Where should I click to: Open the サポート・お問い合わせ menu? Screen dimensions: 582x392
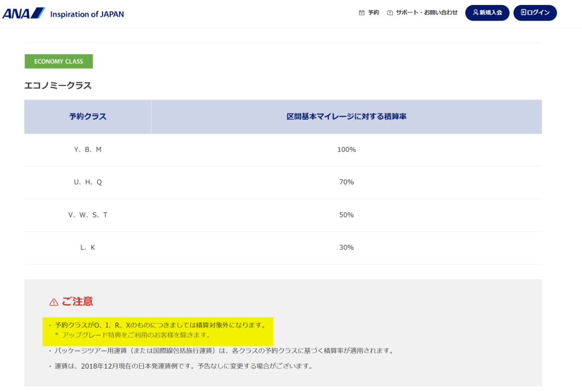tap(426, 12)
